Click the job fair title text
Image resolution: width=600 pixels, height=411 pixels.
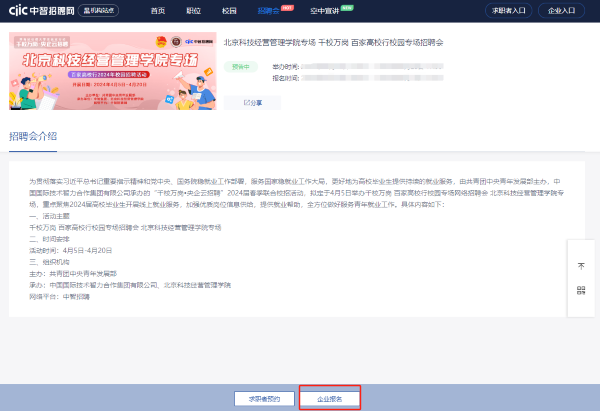pos(332,45)
